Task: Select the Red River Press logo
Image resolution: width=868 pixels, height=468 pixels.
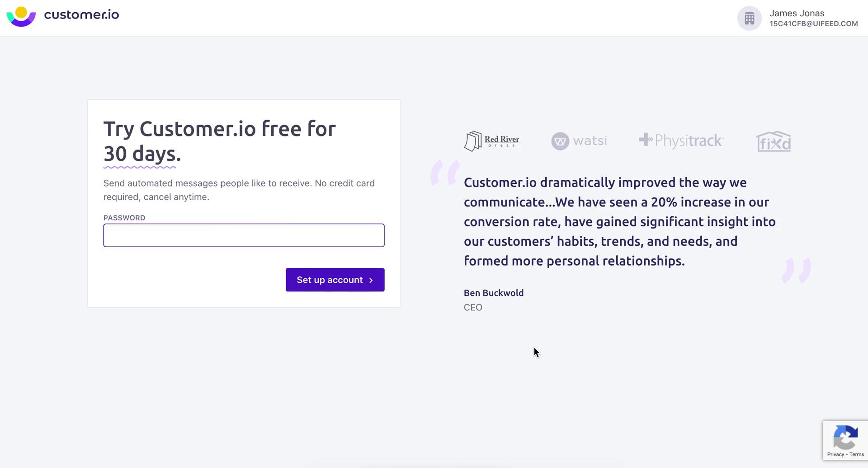Action: pos(491,140)
